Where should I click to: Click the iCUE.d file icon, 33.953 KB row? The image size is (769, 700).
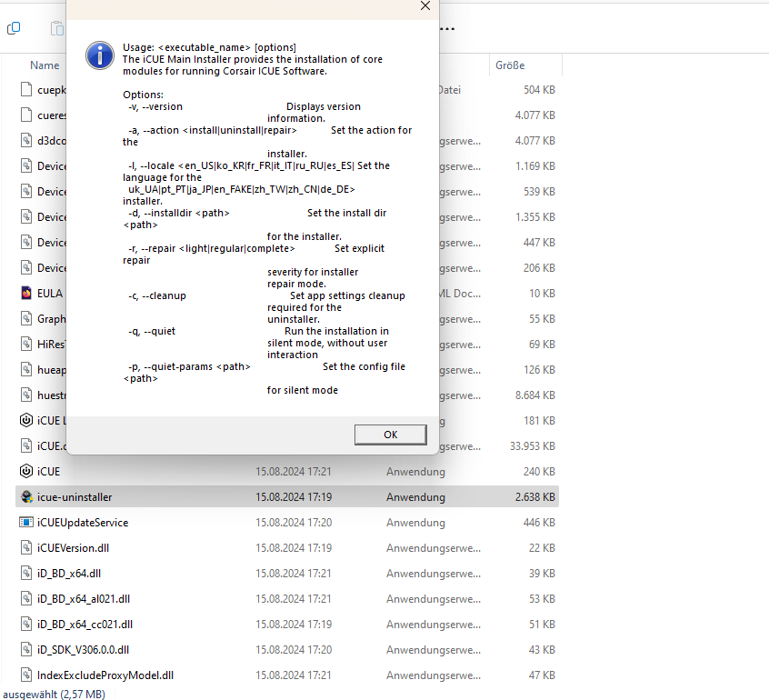point(26,445)
